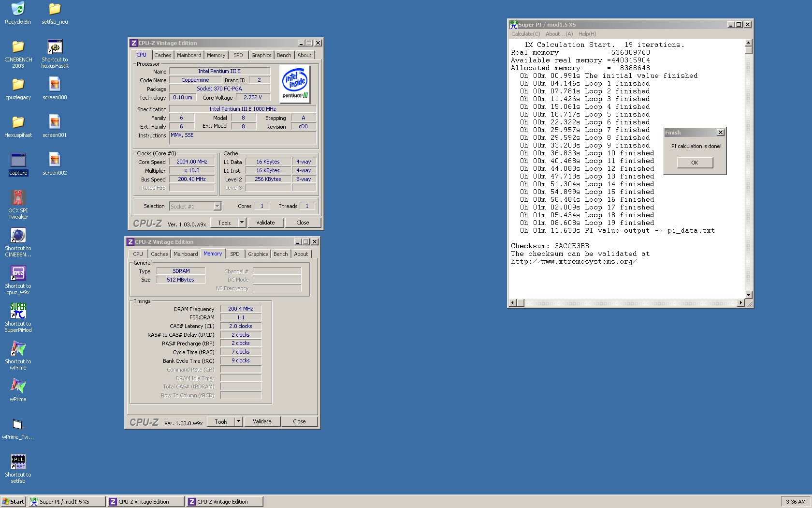Open the Start menu
This screenshot has height=508, width=812.
pyautogui.click(x=13, y=502)
